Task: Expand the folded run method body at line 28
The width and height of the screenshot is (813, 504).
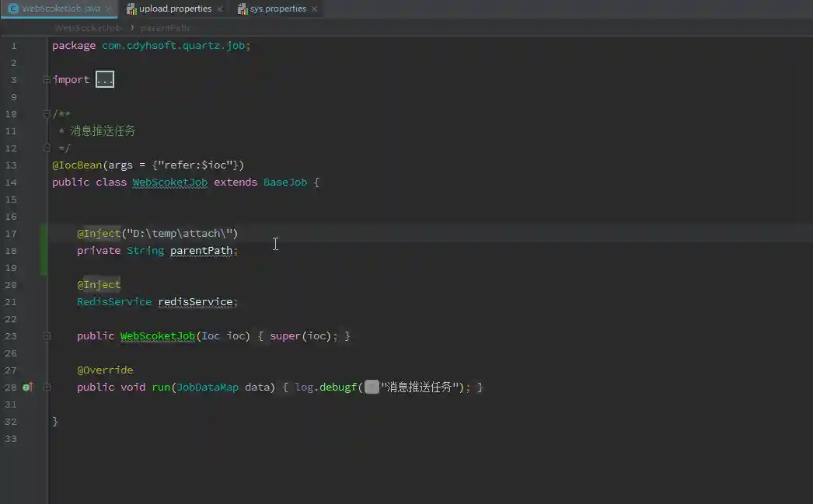Action: click(x=46, y=387)
